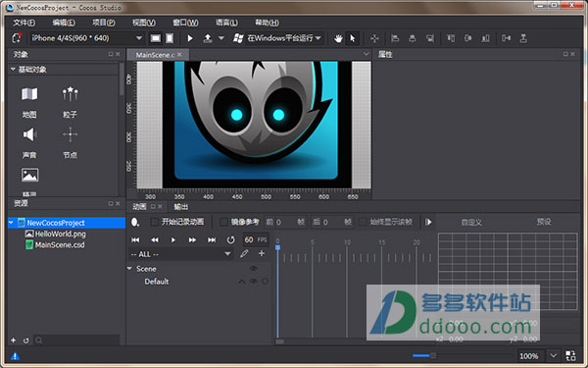Adjust the zoom slider in status bar
The image size is (588, 368).
pyautogui.click(x=433, y=355)
